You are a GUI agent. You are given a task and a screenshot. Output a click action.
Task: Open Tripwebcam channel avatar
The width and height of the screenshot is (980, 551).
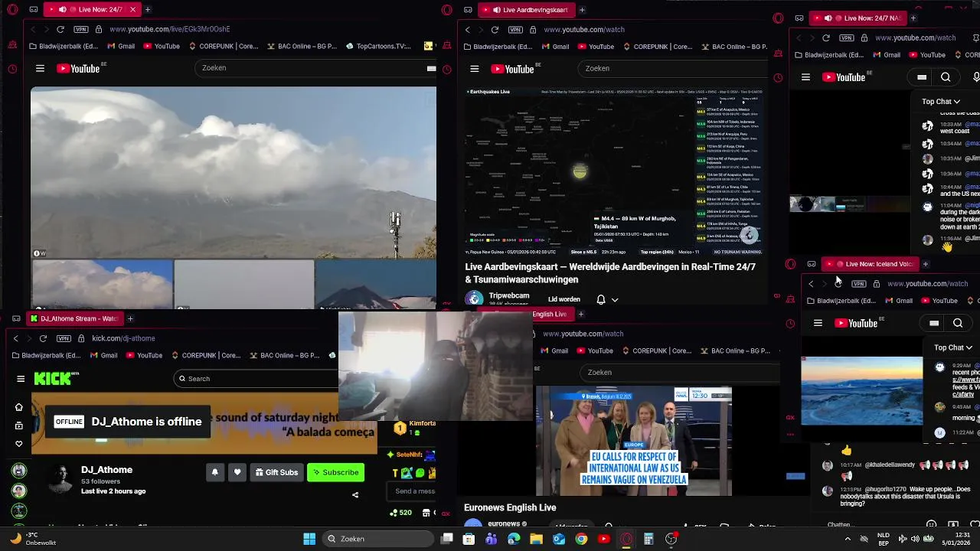click(x=475, y=298)
